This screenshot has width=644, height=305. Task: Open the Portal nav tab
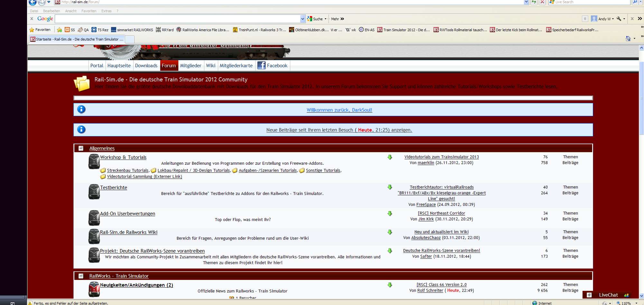tap(97, 66)
